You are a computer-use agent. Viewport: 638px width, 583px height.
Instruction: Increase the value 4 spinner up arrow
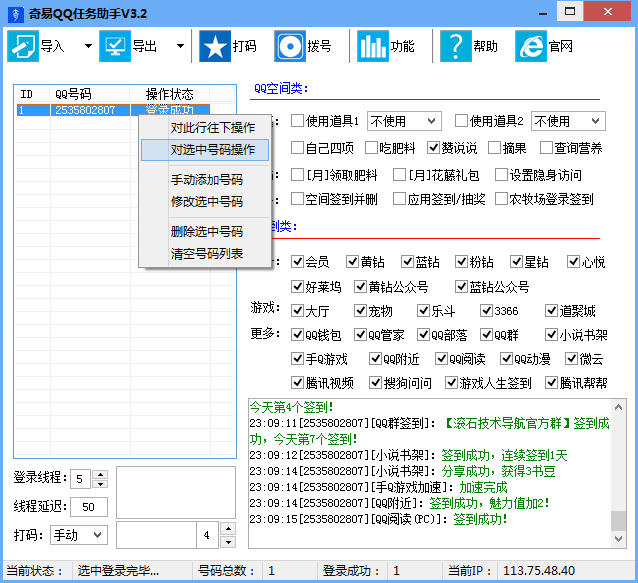tap(228, 528)
